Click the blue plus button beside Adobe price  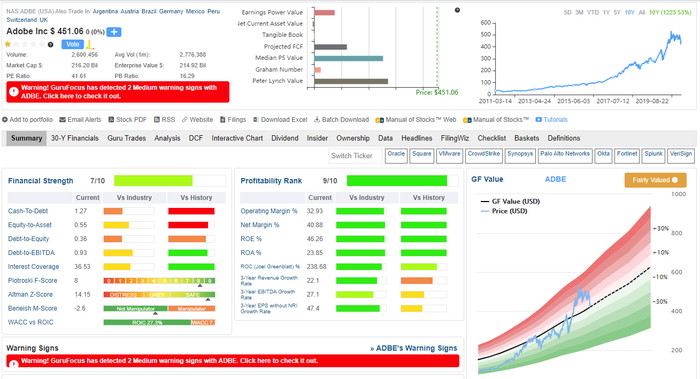coord(114,32)
